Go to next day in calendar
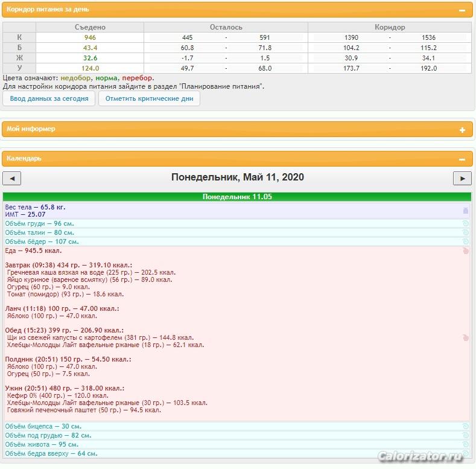 462,178
